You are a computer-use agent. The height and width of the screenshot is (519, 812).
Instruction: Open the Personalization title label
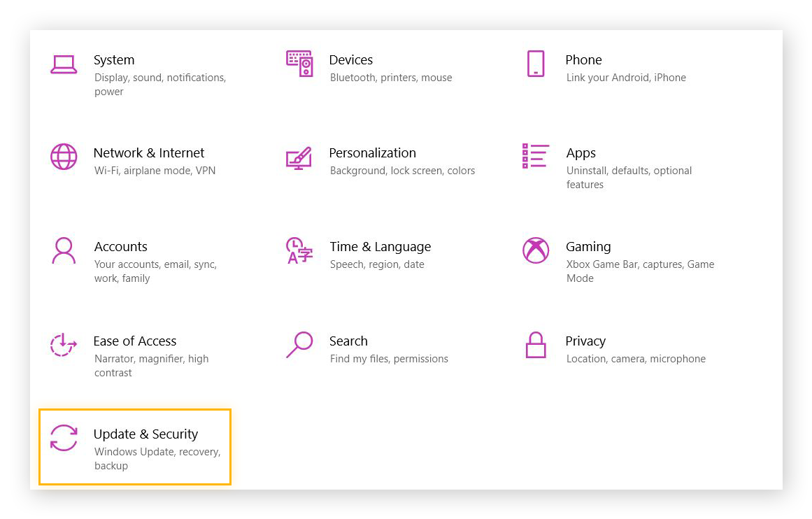pyautogui.click(x=372, y=153)
